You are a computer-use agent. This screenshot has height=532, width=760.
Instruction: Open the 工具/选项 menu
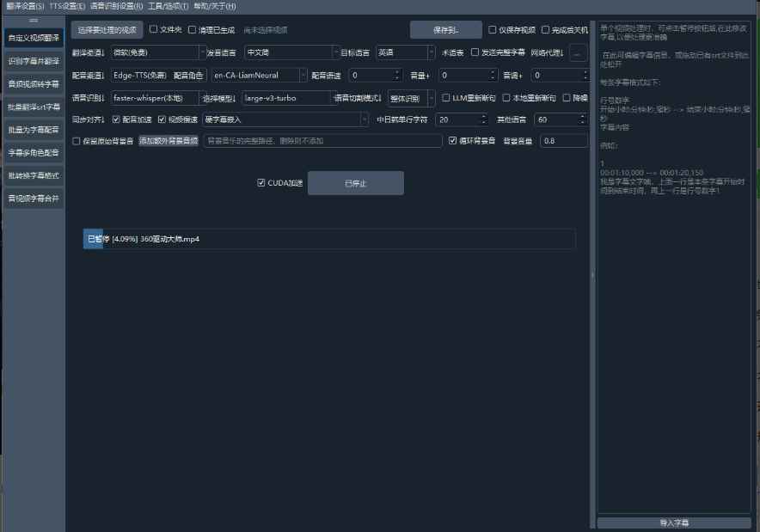(x=168, y=6)
